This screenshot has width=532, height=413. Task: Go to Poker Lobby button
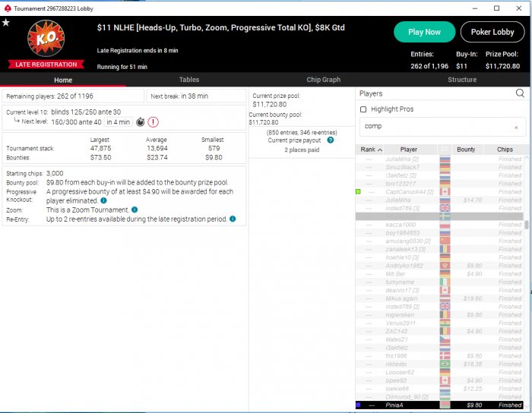click(492, 32)
